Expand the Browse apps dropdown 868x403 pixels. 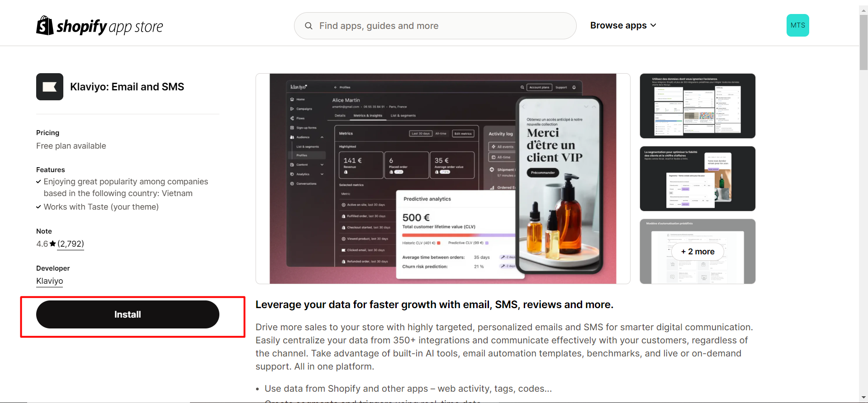623,26
